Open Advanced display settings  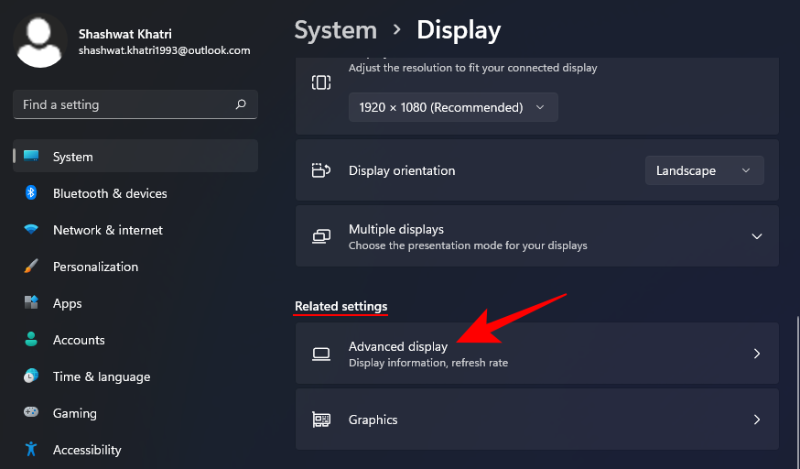tap(536, 354)
